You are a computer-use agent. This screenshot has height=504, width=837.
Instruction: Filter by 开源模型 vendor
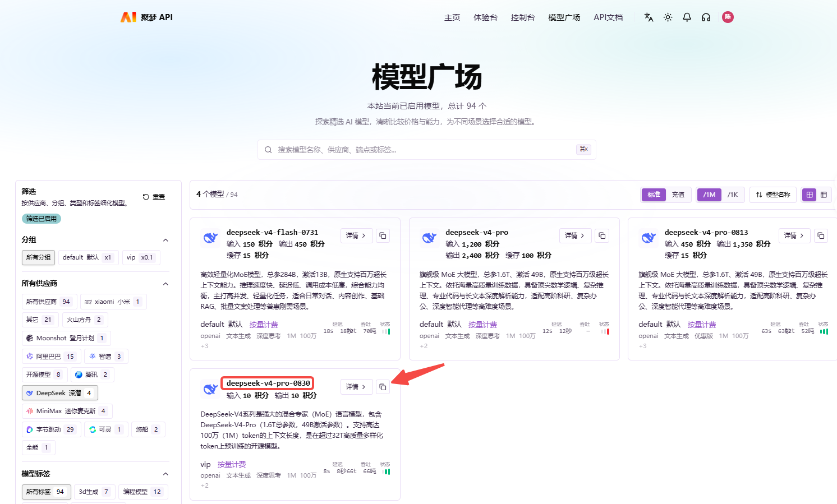45,374
